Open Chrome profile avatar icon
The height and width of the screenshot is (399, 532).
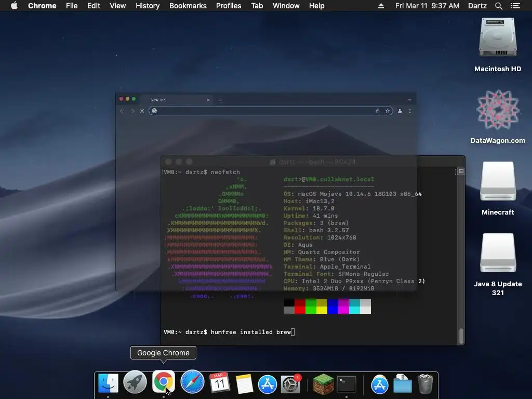point(400,111)
